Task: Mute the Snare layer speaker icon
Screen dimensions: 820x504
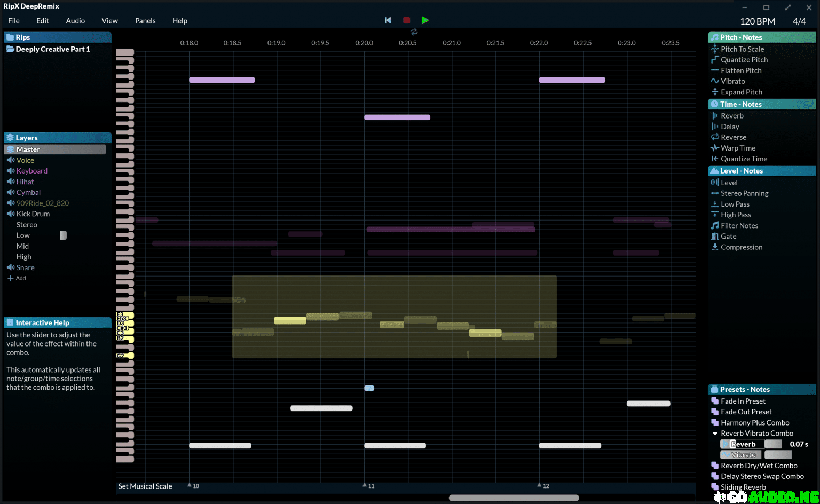Action: point(10,267)
